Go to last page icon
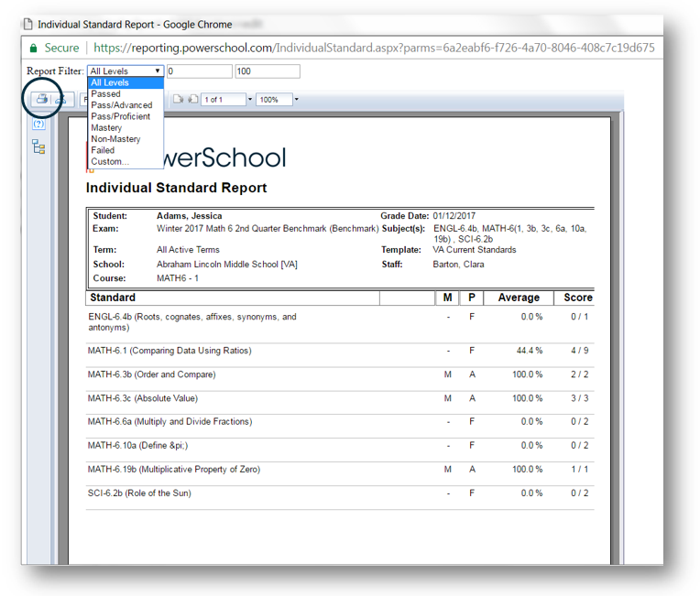Viewport: 700px width, 596px height. [193, 99]
